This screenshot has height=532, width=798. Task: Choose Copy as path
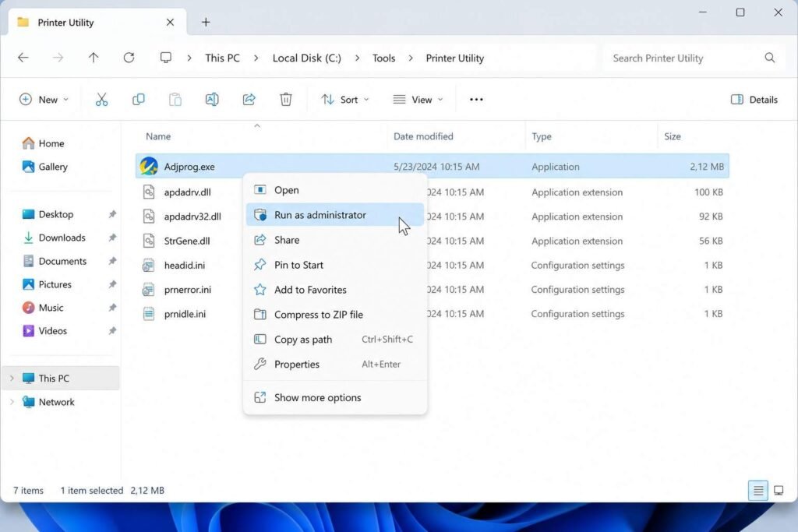click(x=335, y=340)
